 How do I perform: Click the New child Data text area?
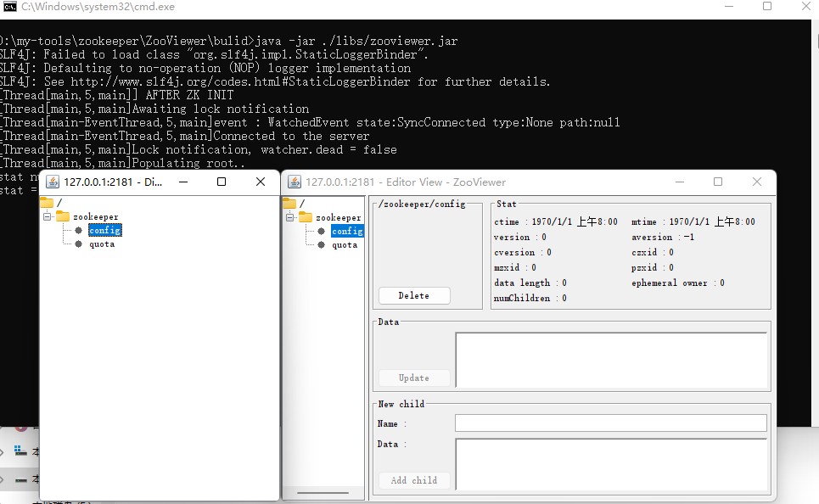tap(610, 463)
